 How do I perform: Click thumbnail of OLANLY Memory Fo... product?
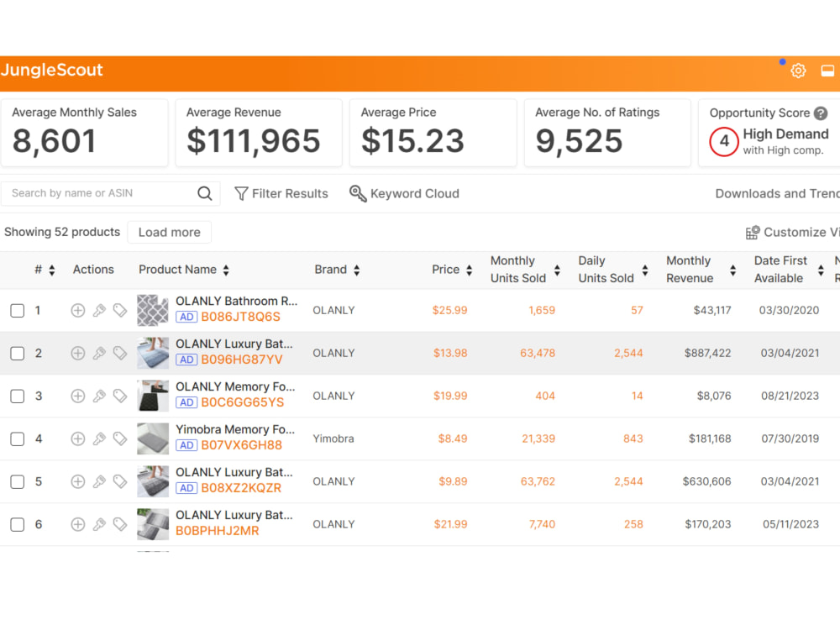(x=153, y=396)
